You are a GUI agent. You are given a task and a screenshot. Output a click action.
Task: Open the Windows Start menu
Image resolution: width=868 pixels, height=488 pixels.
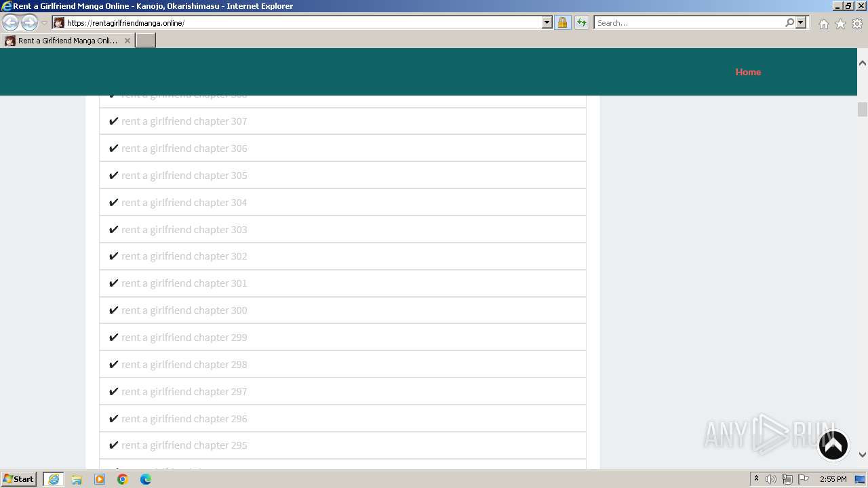19,479
